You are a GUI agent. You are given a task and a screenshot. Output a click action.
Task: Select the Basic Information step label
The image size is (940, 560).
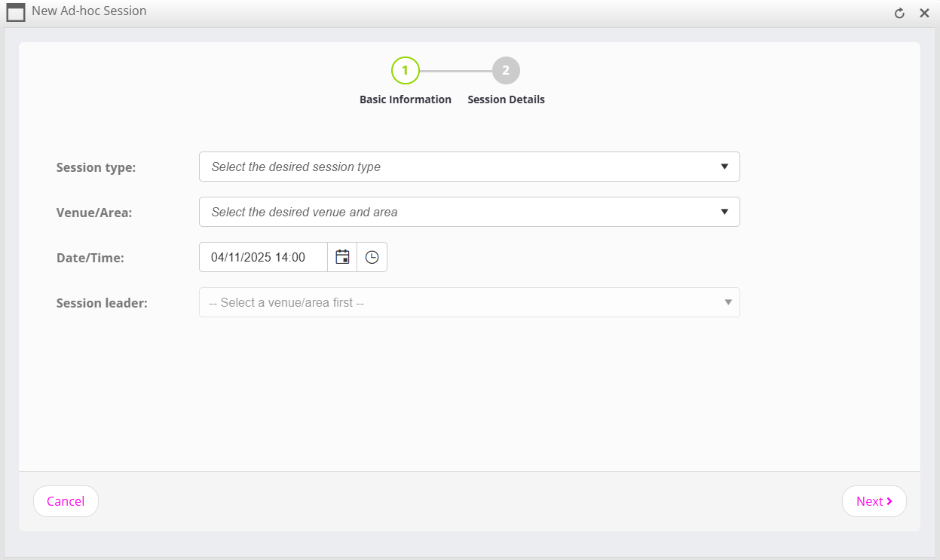[x=405, y=99]
